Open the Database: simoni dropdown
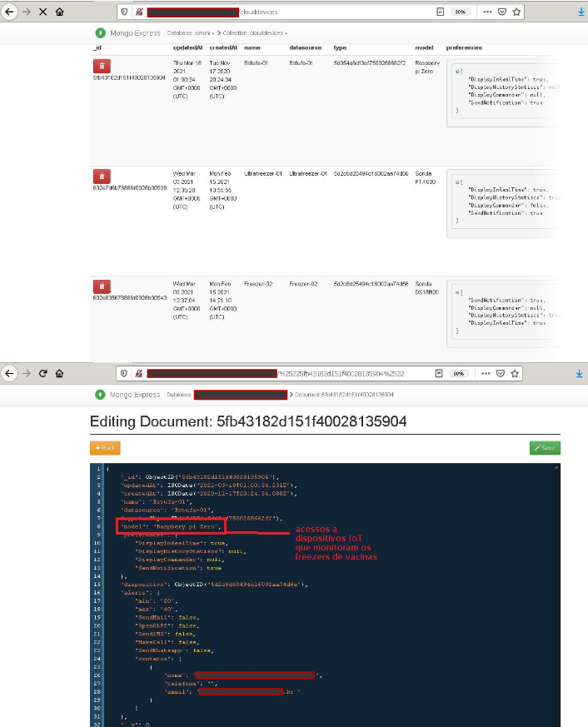This screenshot has width=588, height=727. 190,33
